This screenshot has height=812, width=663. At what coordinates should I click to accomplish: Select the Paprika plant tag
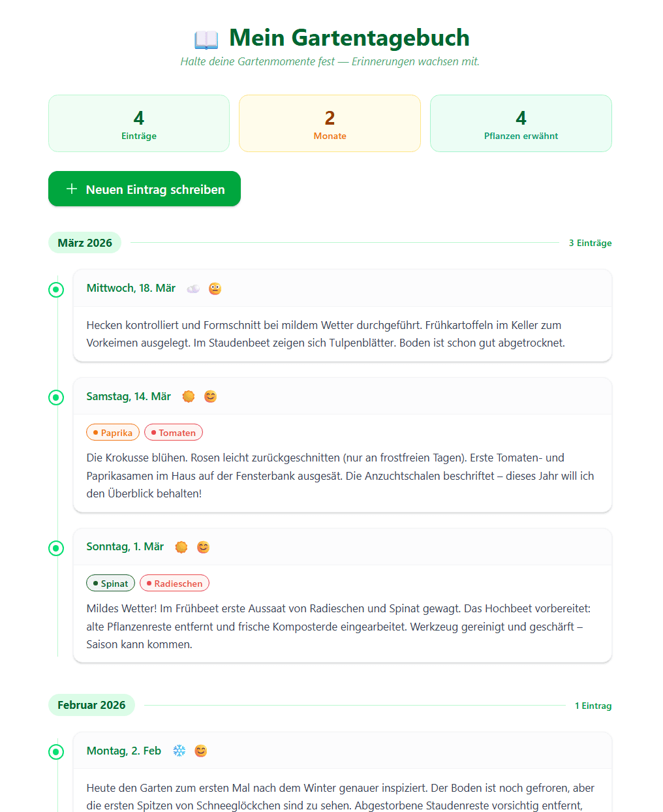pyautogui.click(x=113, y=433)
